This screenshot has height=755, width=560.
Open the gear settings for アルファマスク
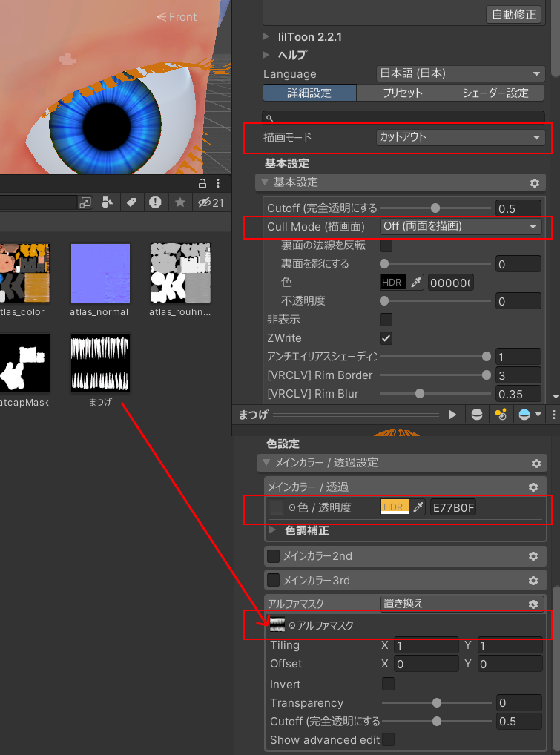(x=533, y=604)
